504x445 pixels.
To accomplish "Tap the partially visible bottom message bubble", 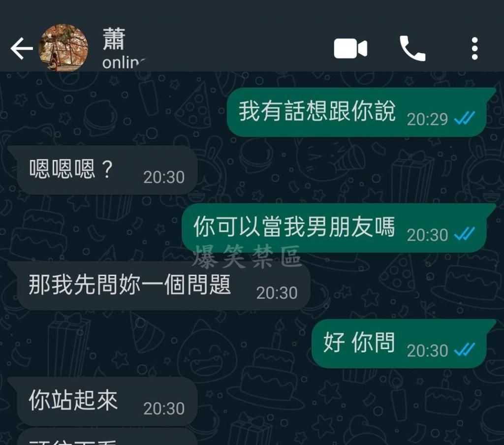I will tap(107, 437).
